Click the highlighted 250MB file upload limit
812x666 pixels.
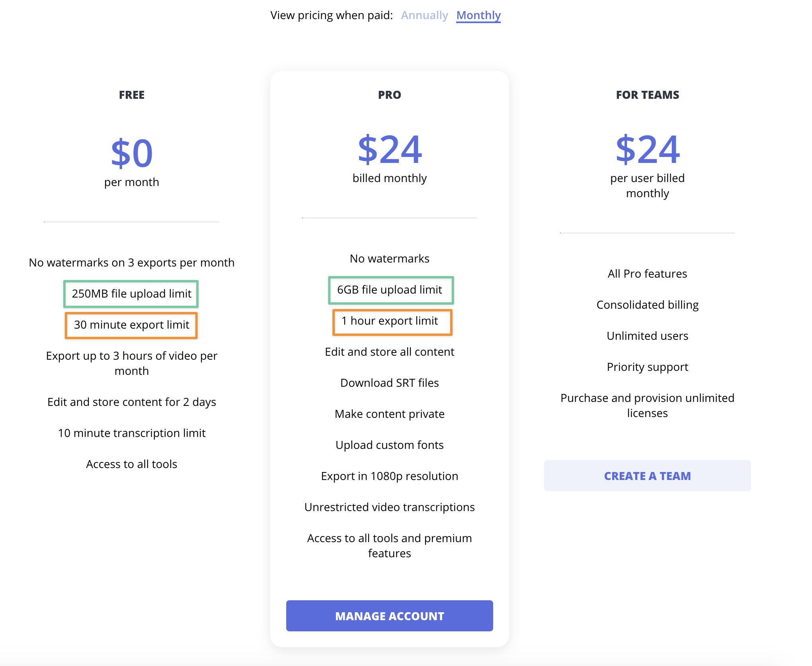131,294
